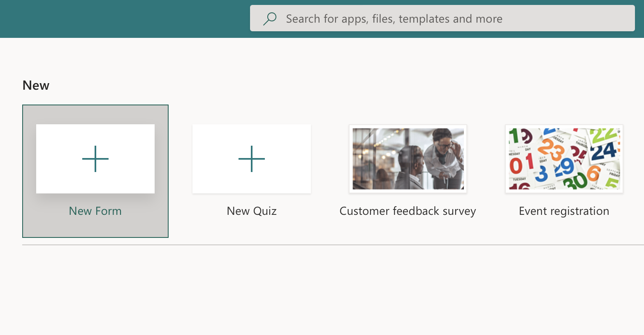The height and width of the screenshot is (335, 644).
Task: Click the plus icon on the New Quiz tile
Action: point(251,159)
